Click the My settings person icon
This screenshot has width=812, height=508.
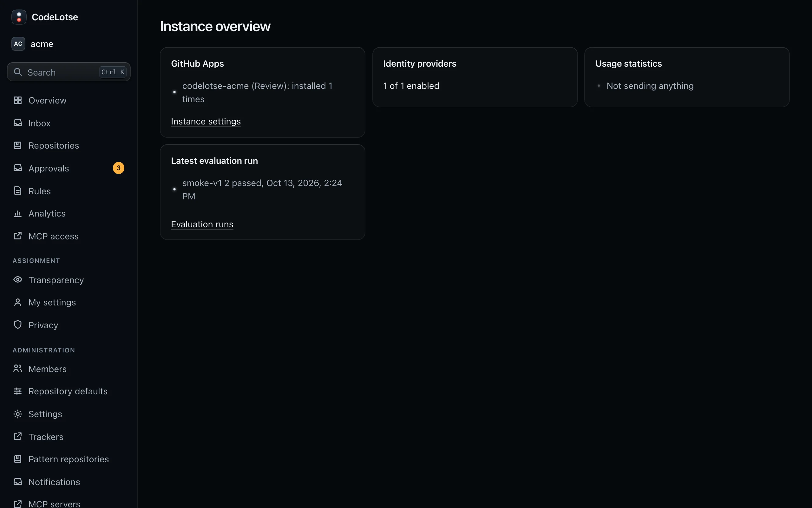pos(18,302)
